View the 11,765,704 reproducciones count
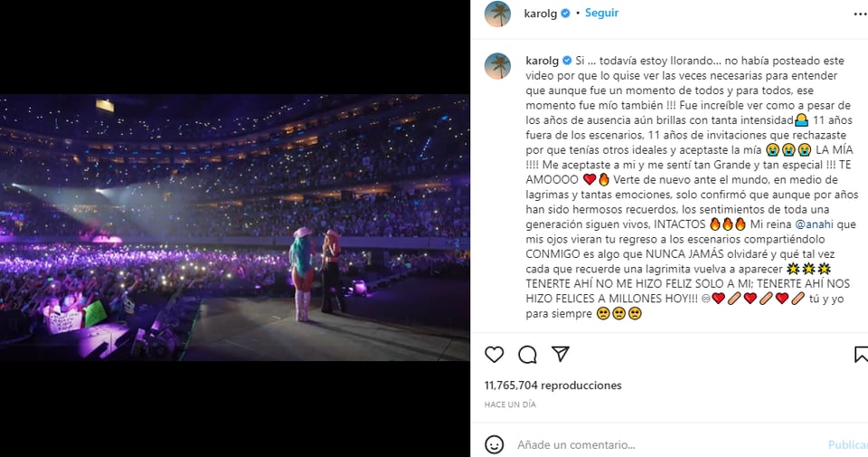The image size is (868, 457). click(x=552, y=385)
